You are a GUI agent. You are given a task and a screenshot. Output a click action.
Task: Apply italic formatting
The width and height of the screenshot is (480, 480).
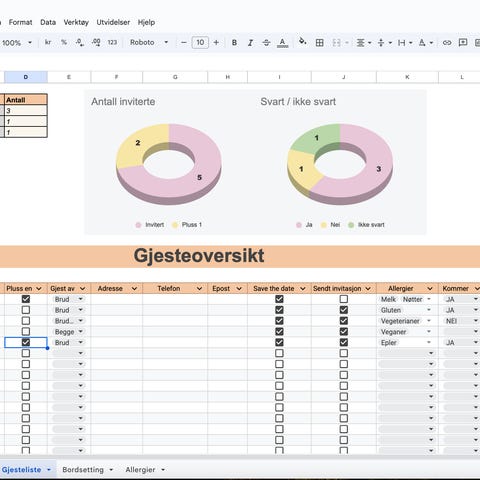[x=250, y=43]
